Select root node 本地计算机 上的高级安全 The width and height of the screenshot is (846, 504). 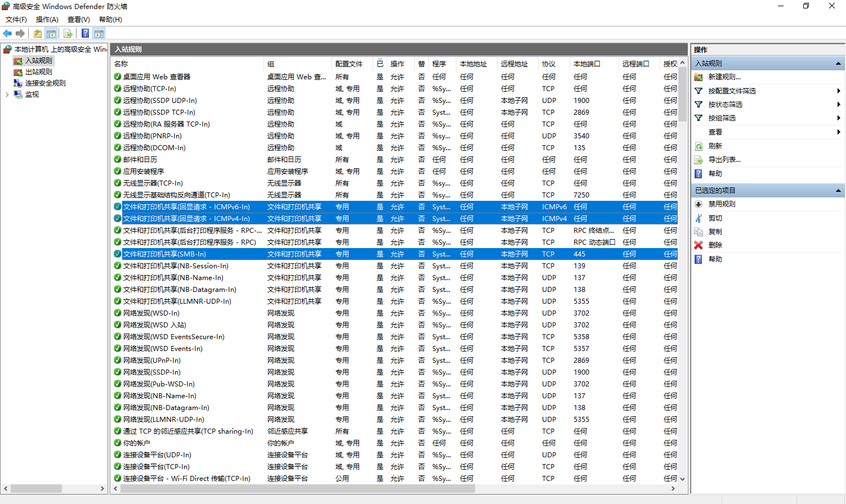[60, 49]
